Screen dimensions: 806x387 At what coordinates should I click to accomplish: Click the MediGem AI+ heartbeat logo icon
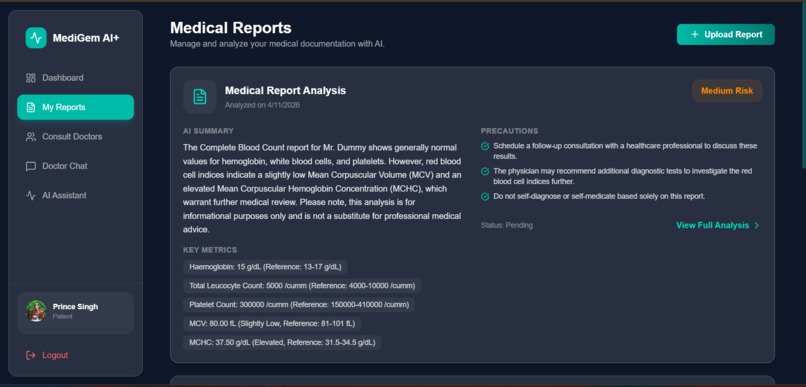pos(36,38)
